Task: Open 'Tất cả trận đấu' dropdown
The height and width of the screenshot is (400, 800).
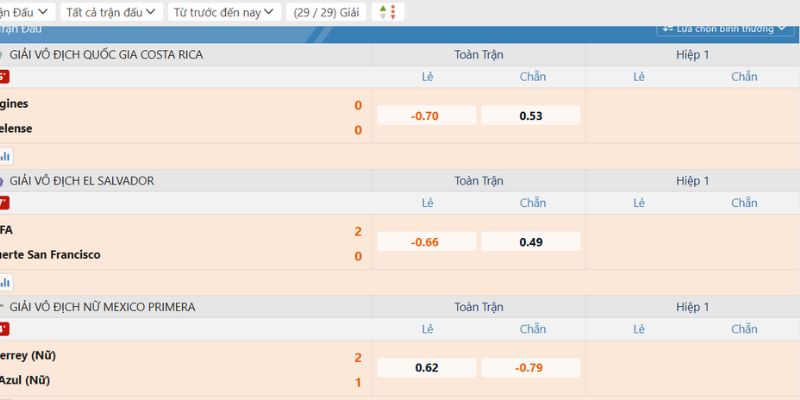Action: click(111, 12)
